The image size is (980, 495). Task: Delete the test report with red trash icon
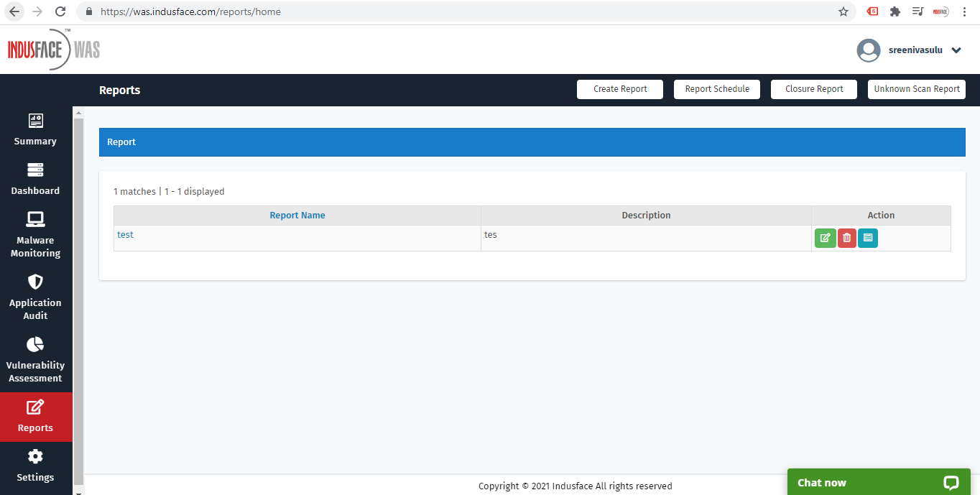[x=847, y=238]
